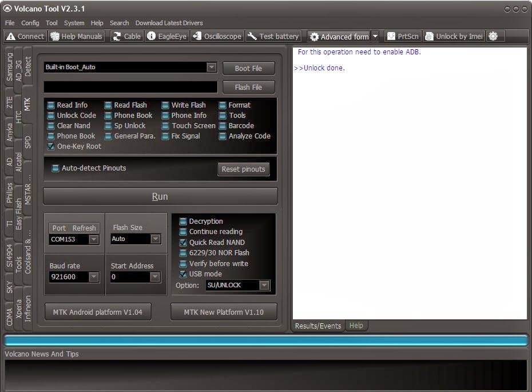The width and height of the screenshot is (532, 392).
Task: Click the Run button
Action: [x=160, y=196]
